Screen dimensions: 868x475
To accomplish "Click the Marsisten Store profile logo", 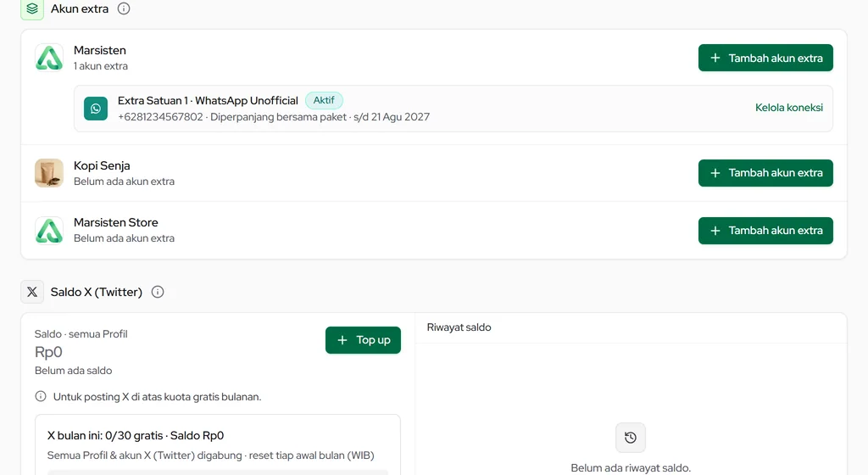I will tap(49, 231).
